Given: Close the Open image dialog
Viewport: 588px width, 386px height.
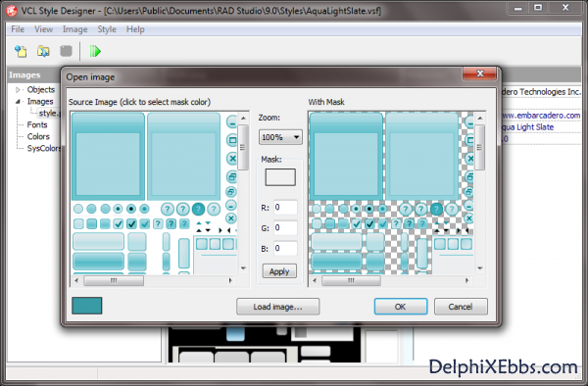Looking at the screenshot, I should pyautogui.click(x=479, y=73).
